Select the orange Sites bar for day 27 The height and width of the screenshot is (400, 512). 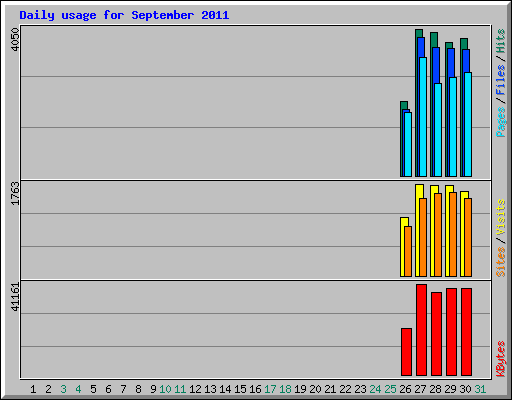[423, 237]
